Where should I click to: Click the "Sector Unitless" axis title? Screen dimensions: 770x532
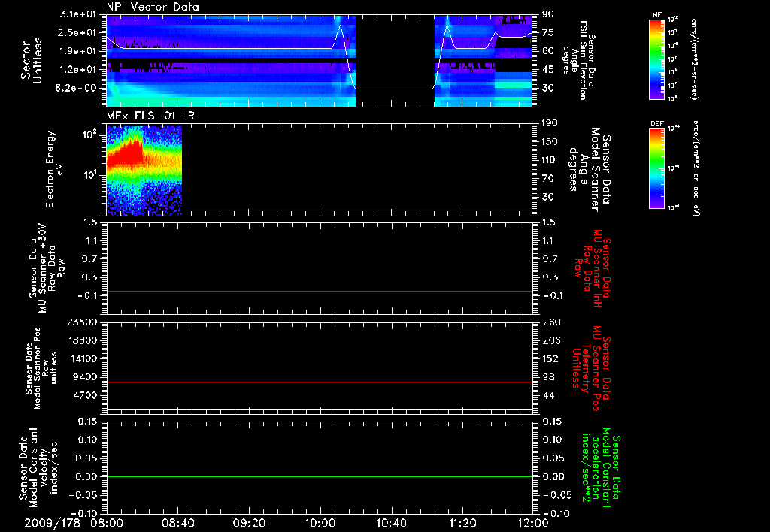(32, 60)
